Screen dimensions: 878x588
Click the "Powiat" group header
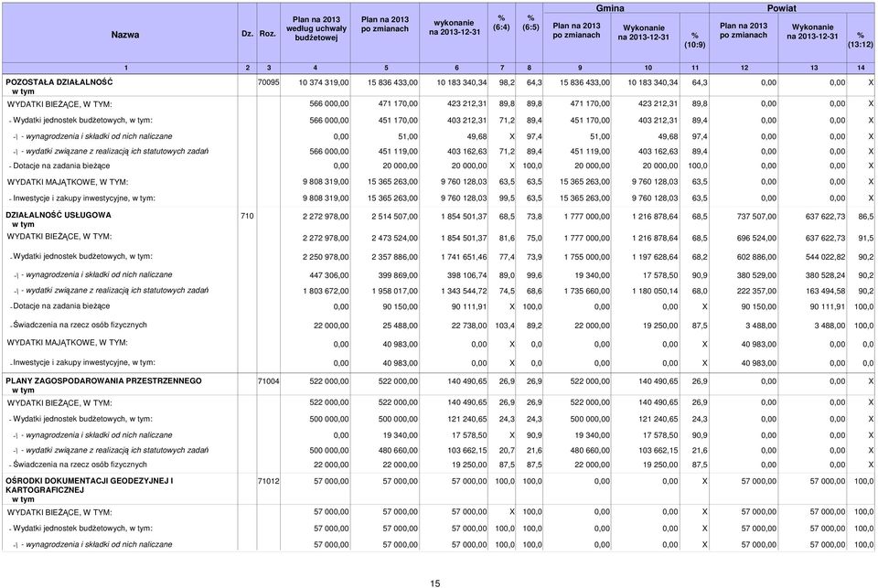[781, 8]
